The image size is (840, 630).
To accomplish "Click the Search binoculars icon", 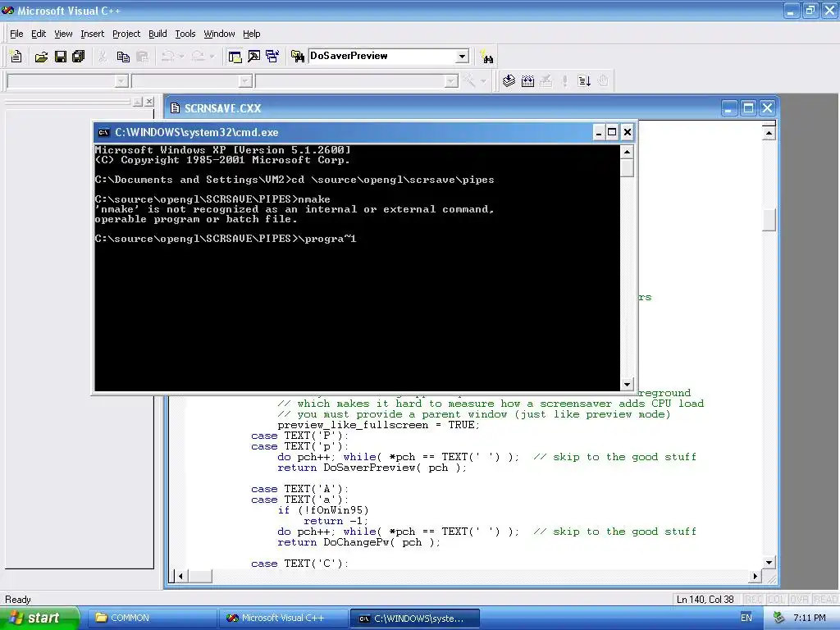I will pyautogui.click(x=487, y=57).
